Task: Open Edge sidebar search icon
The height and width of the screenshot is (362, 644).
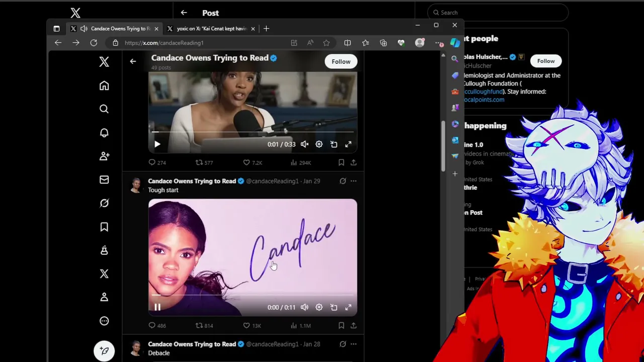Action: click(x=455, y=59)
